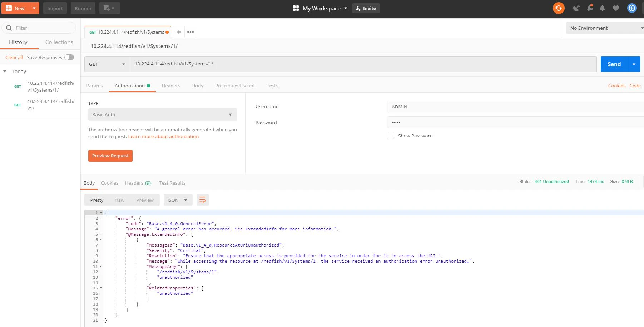This screenshot has height=327, width=644.
Task: Click the heart icon in the header
Action: pyautogui.click(x=616, y=8)
